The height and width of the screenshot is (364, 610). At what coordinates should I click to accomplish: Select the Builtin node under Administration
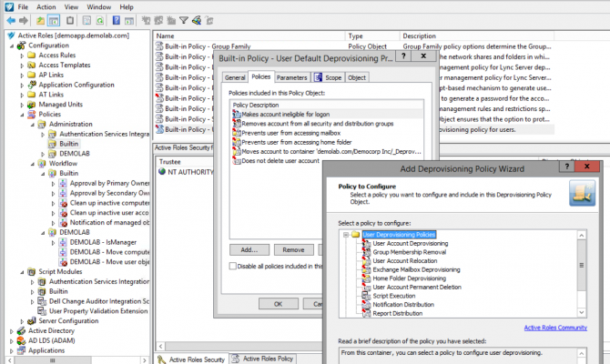[x=69, y=144]
